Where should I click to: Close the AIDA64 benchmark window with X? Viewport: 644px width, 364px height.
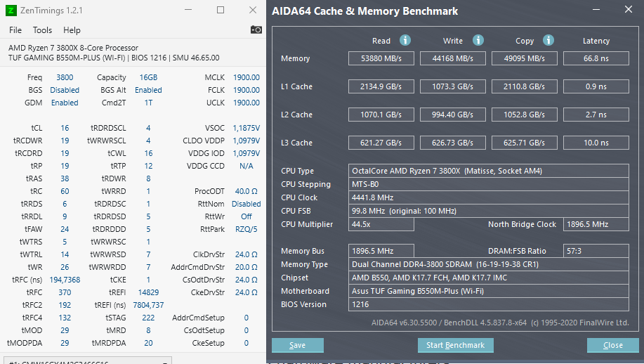coord(629,9)
